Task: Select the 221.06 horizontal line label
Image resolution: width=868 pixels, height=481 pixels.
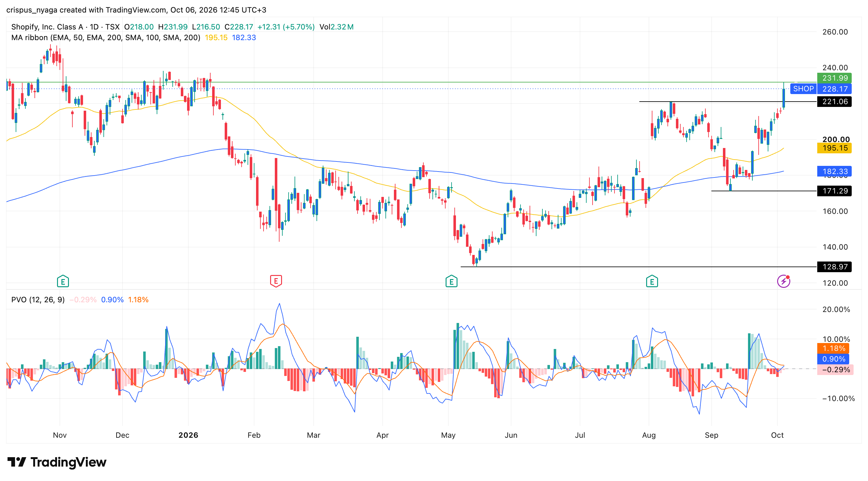Action: point(834,102)
